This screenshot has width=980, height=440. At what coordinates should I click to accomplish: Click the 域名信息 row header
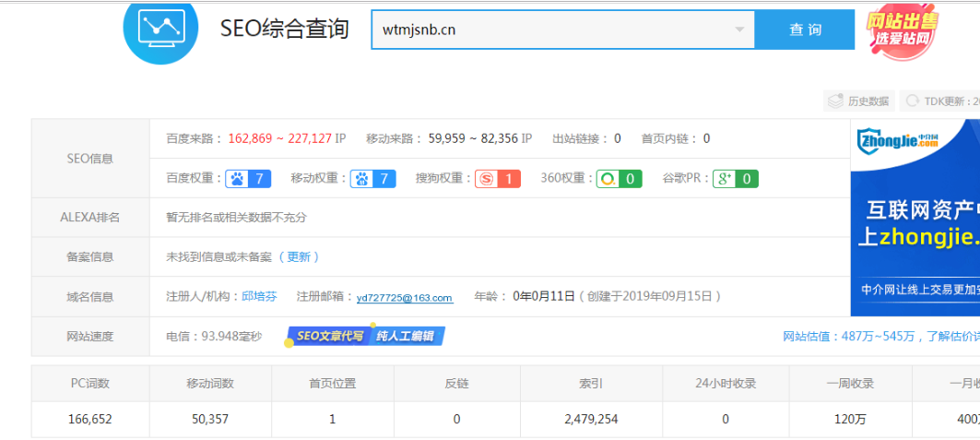90,297
